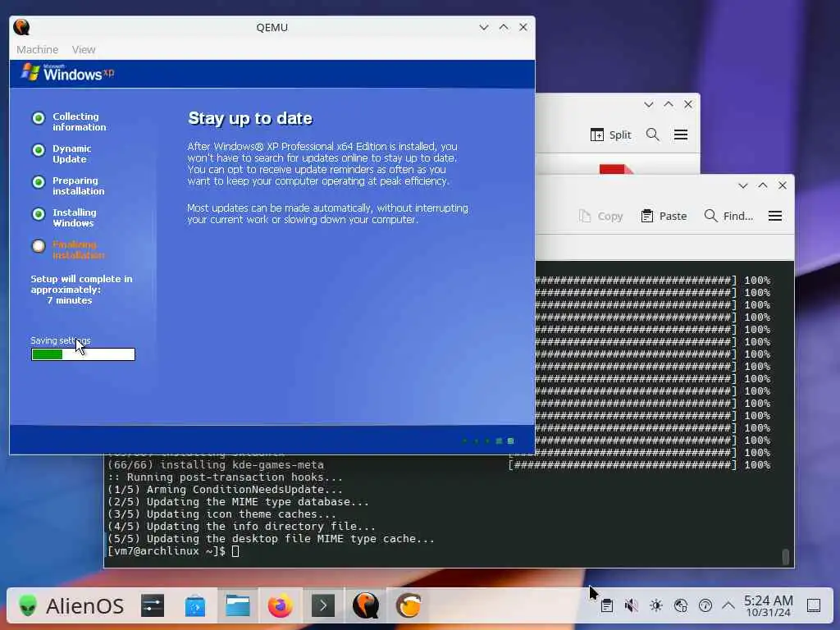
Task: Click the Installing Windows step indicator
Action: pyautogui.click(x=39, y=214)
